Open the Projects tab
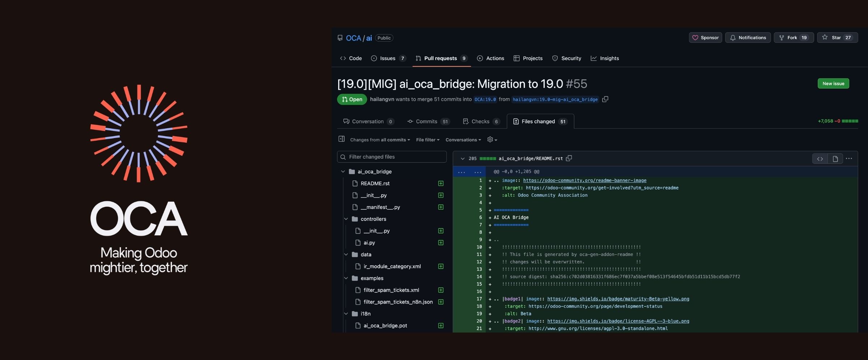 [528, 58]
